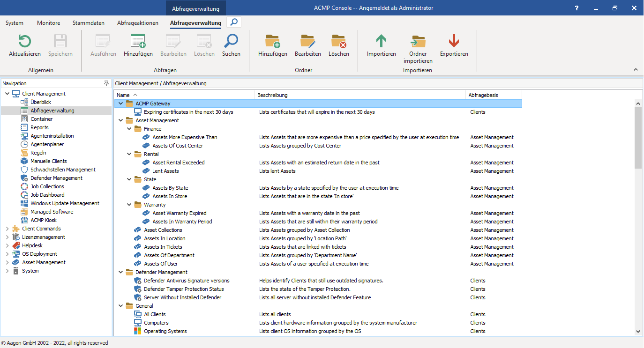644x348 pixels.
Task: Collapse the Rental folder
Action: click(x=129, y=154)
